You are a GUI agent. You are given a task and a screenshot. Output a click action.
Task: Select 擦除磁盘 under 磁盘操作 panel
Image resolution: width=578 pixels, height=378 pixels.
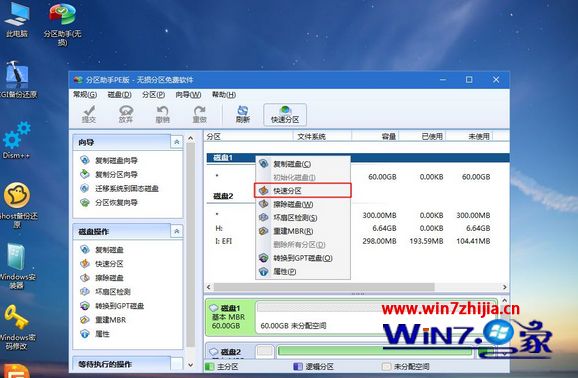[x=102, y=278]
